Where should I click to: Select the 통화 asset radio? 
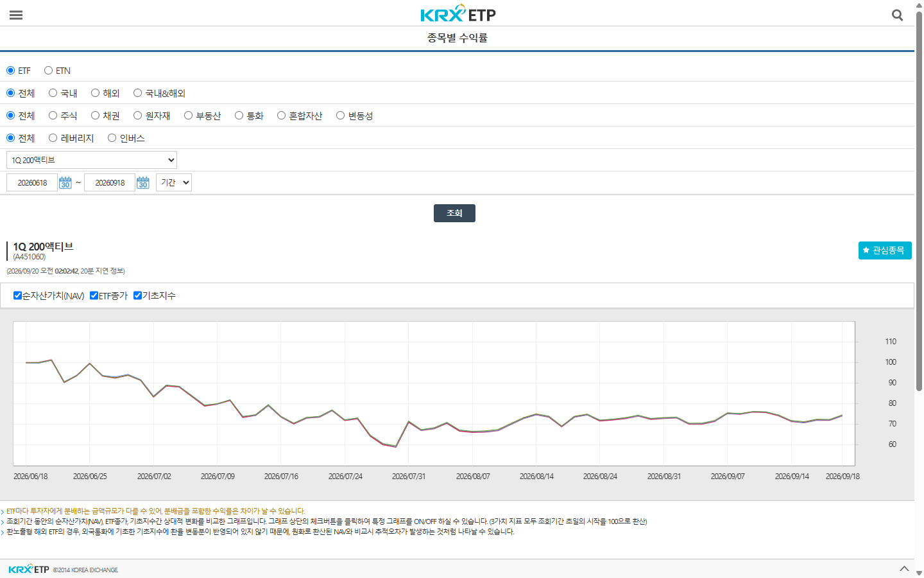click(239, 116)
